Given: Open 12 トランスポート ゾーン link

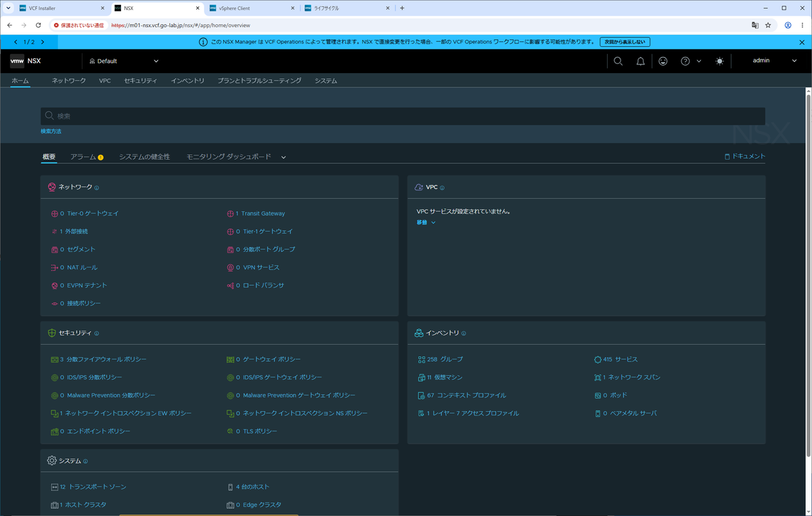Looking at the screenshot, I should tap(93, 487).
